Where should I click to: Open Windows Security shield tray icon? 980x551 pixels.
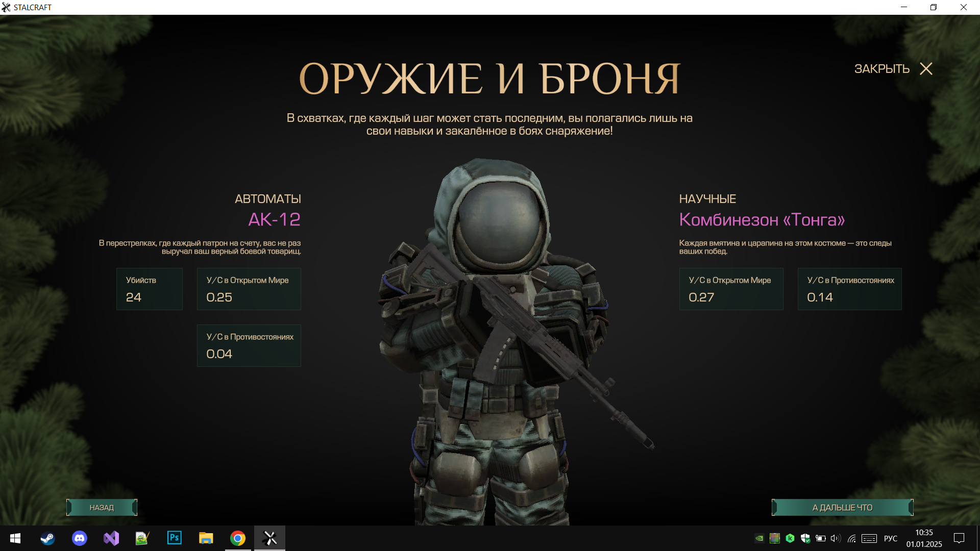tap(805, 538)
